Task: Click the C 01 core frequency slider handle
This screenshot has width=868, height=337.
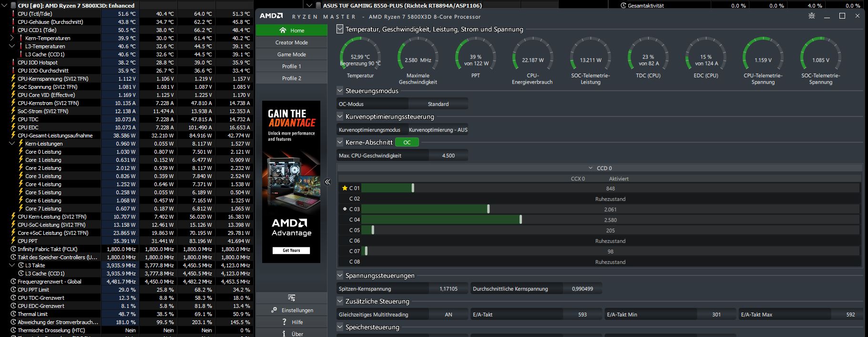Action: click(413, 188)
